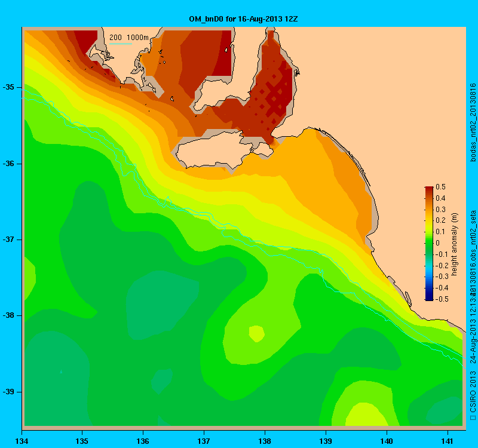478x448 pixels.
Task: Click the 0.3 value on the colorbar
Action: (441, 210)
